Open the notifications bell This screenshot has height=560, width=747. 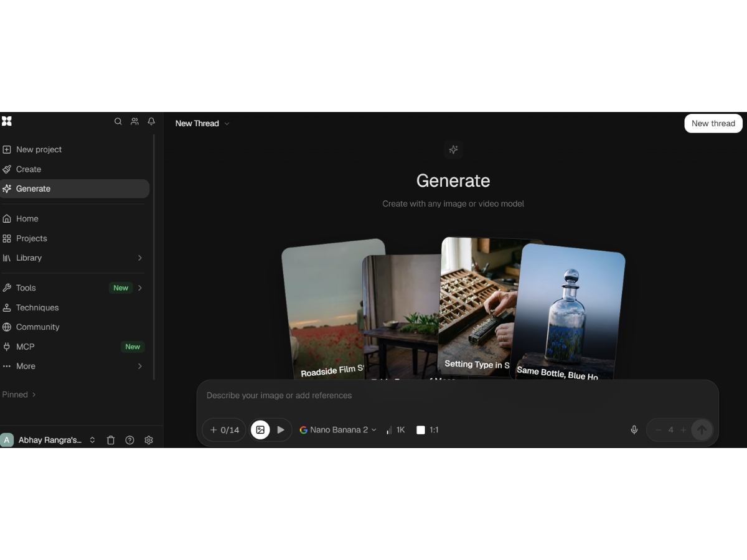[x=151, y=121]
